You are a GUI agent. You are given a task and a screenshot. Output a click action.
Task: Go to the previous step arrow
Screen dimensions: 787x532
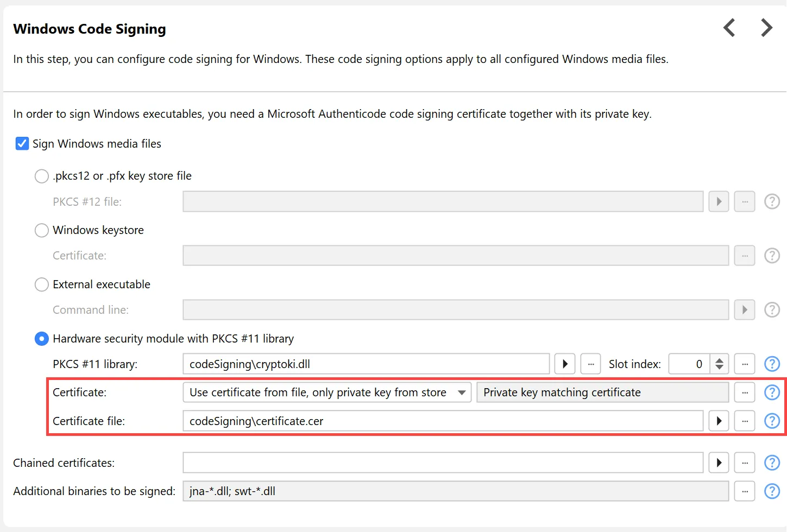tap(729, 28)
